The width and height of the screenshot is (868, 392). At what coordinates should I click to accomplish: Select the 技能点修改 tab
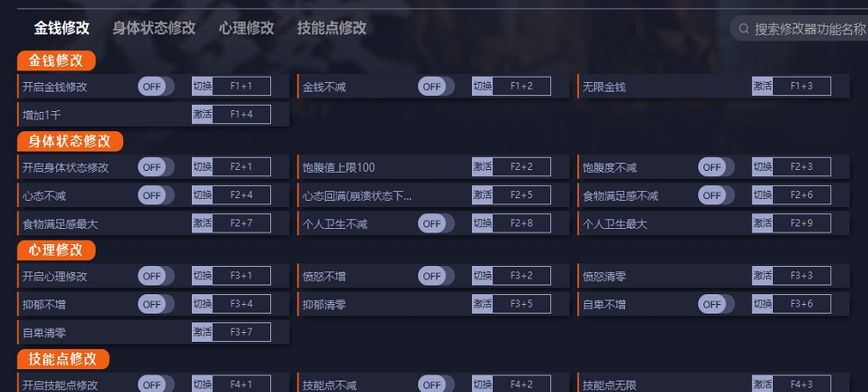point(332,28)
